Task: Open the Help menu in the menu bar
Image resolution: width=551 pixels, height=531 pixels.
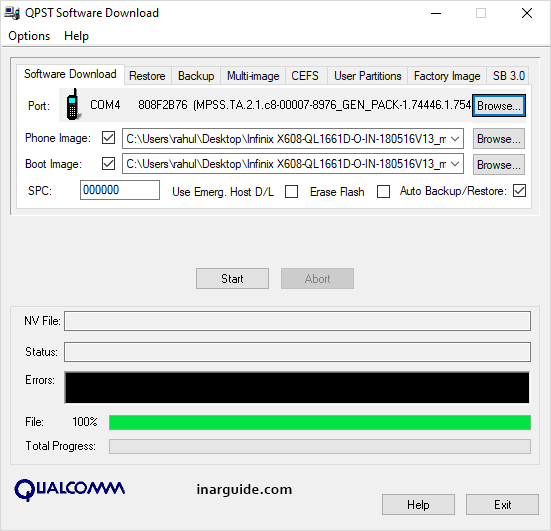Action: pos(76,36)
